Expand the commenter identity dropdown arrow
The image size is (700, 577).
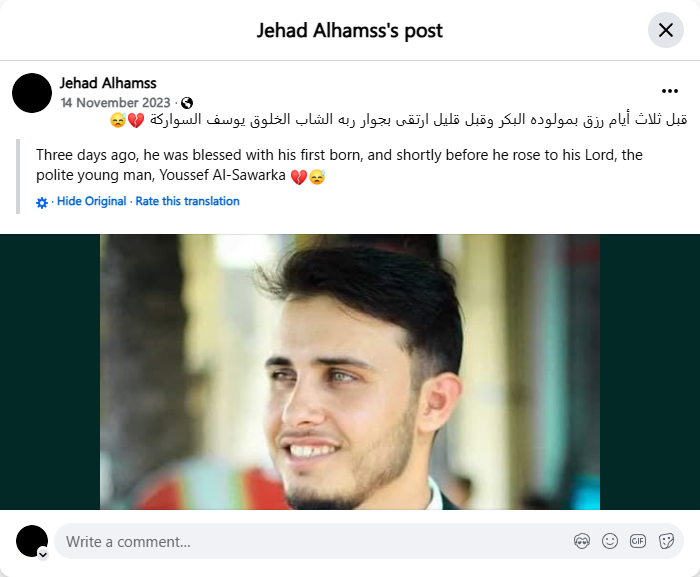[x=43, y=555]
